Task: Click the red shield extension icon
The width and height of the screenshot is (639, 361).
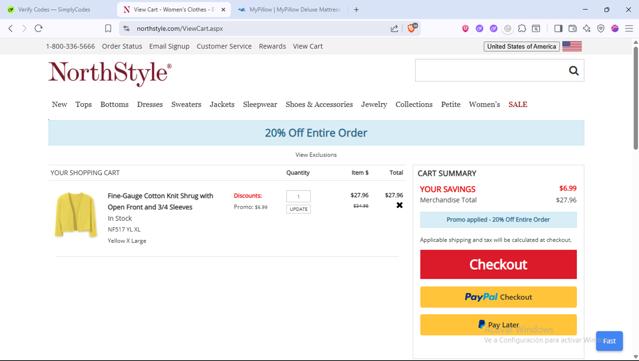Action: (x=465, y=28)
